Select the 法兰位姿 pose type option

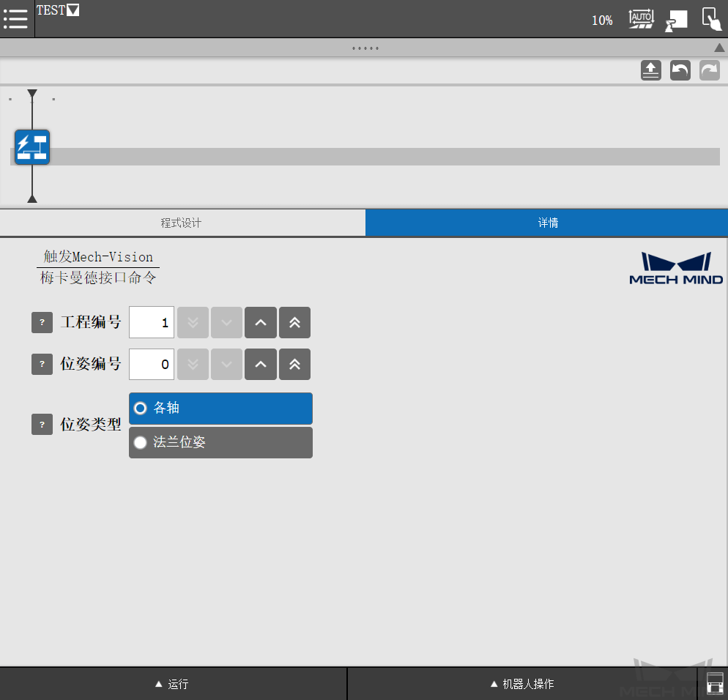220,442
